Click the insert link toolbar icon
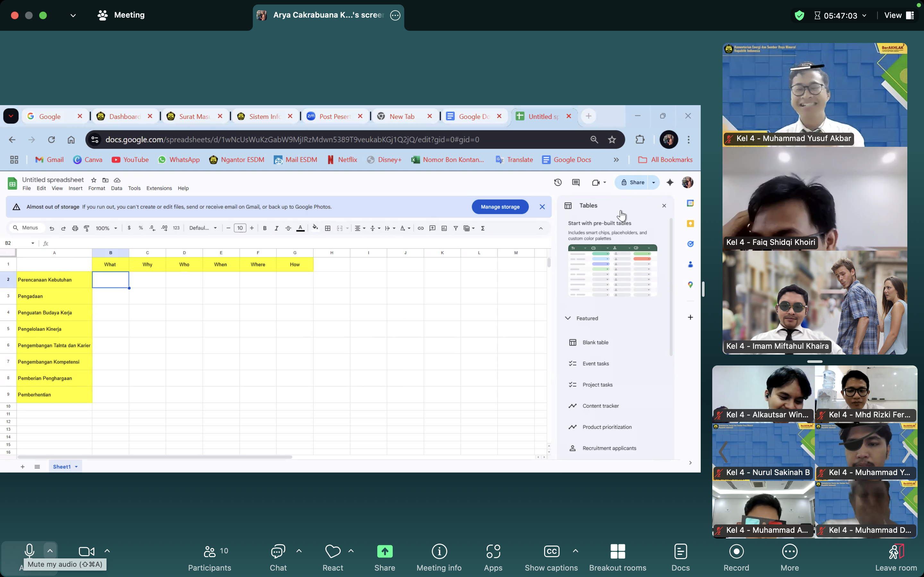The width and height of the screenshot is (924, 577). click(420, 228)
